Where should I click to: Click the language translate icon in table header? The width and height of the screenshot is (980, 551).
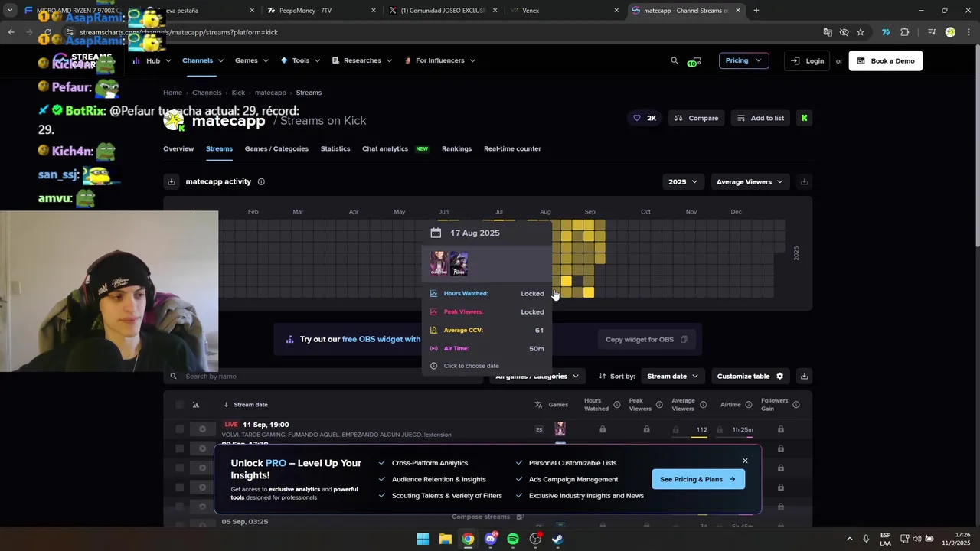(538, 404)
